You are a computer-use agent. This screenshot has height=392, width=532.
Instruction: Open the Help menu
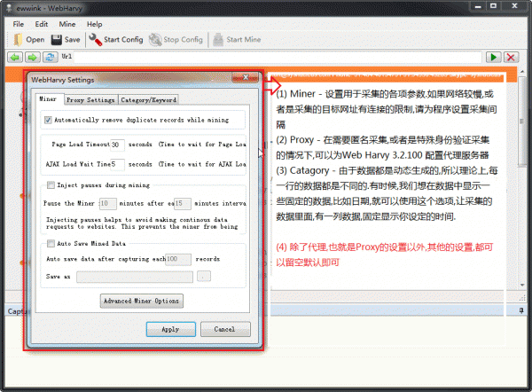94,24
